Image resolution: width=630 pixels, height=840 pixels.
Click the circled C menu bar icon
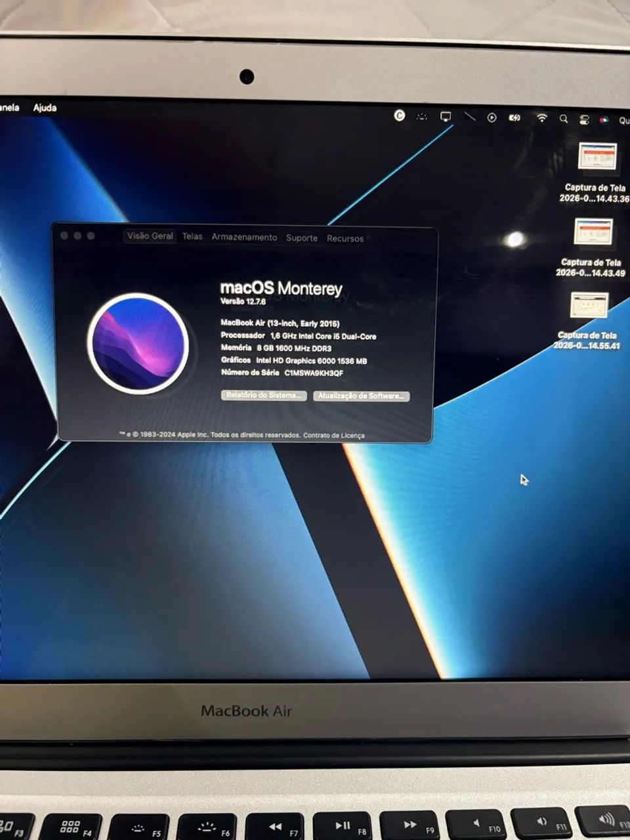pyautogui.click(x=399, y=115)
